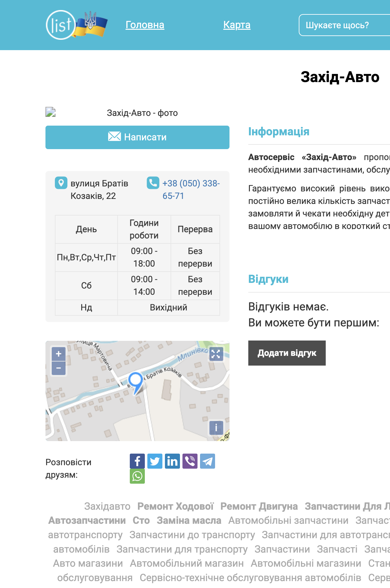Select the address text 'вулиця Братів Козаків, 22'
This screenshot has height=588, width=390.
tap(99, 190)
